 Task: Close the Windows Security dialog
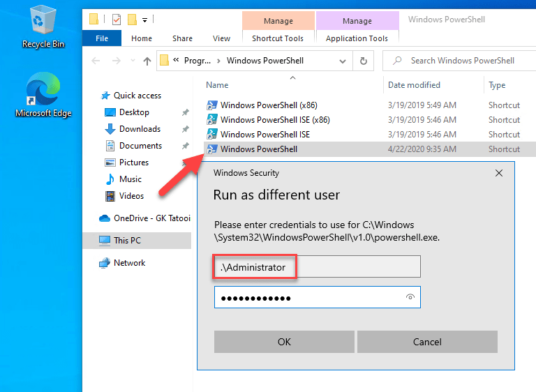point(499,173)
